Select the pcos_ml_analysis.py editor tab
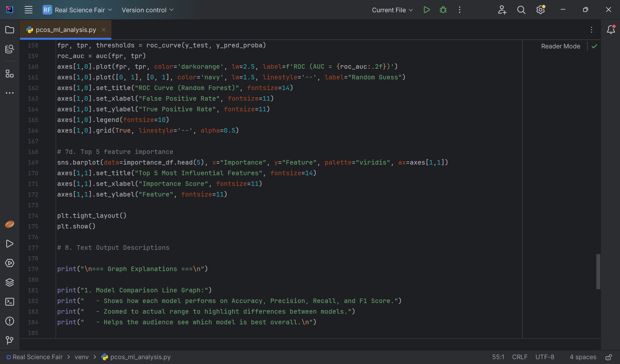 (x=66, y=30)
